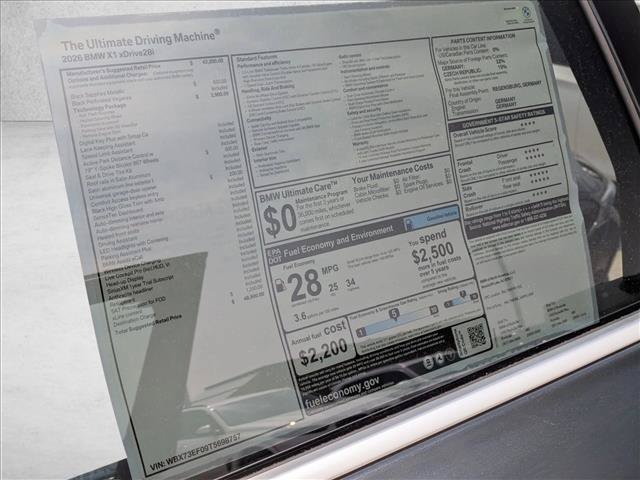Click the 'Universal garage-door opener' line
This screenshot has width=640, height=480.
pyautogui.click(x=123, y=193)
